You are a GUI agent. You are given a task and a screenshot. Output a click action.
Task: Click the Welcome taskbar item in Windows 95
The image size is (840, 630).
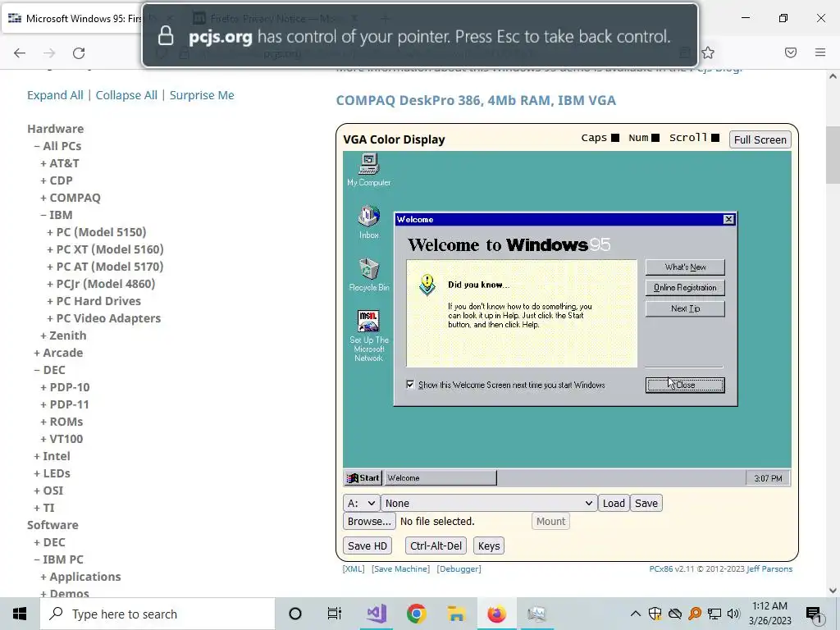point(441,478)
